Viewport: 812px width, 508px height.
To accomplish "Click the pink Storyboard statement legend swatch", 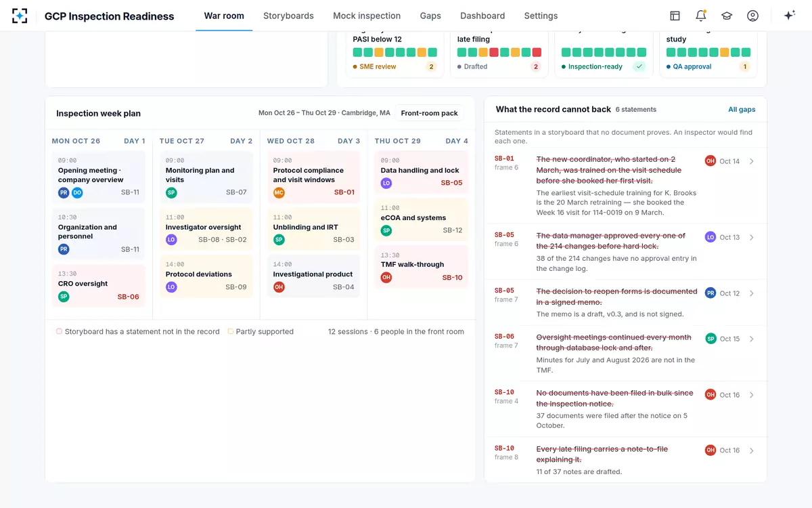I will [x=59, y=332].
